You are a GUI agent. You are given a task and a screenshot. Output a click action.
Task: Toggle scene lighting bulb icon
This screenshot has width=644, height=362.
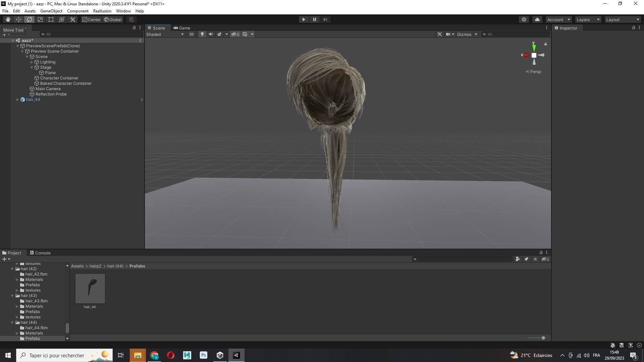(x=202, y=34)
